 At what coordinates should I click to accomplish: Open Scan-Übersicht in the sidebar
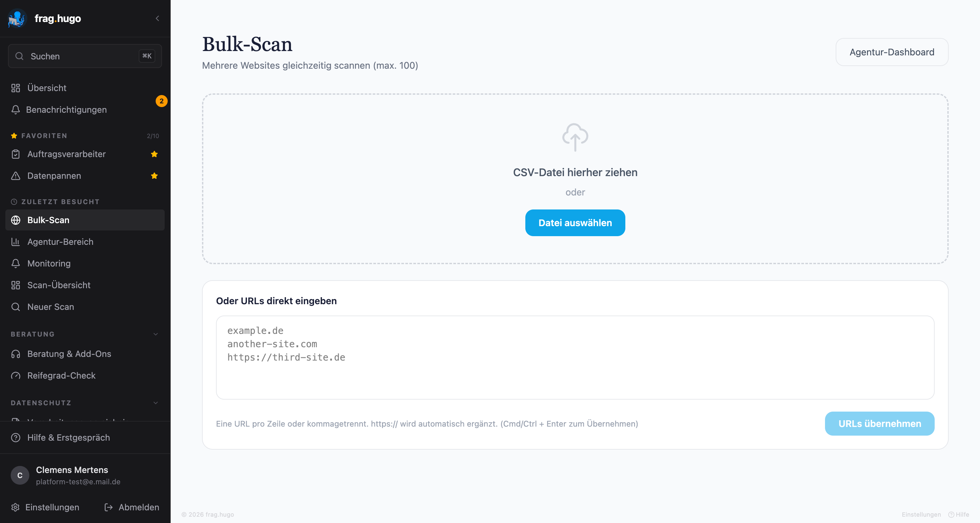coord(85,285)
